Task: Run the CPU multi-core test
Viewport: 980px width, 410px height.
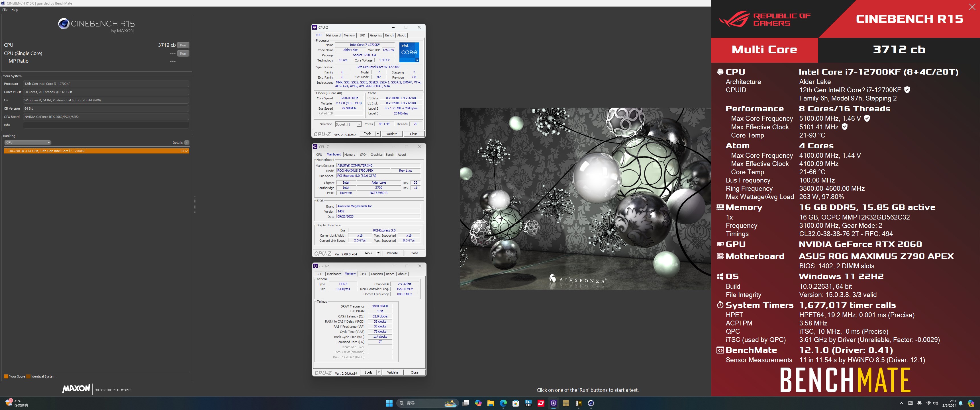Action: click(x=183, y=45)
